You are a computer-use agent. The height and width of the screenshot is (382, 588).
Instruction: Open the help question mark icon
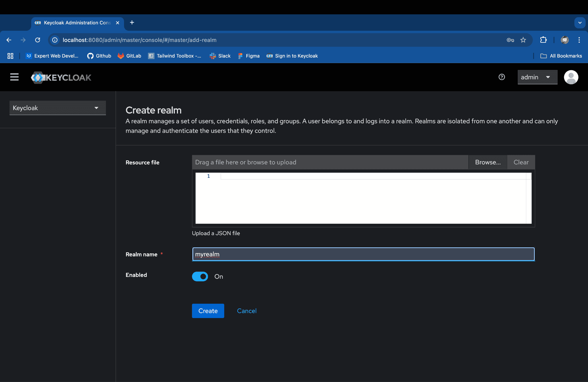click(x=502, y=77)
